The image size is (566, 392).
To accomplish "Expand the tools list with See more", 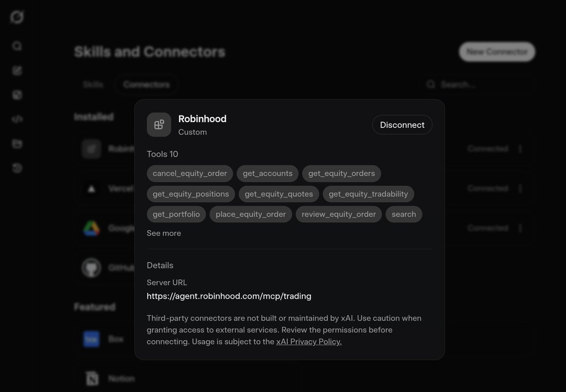I will [x=164, y=233].
